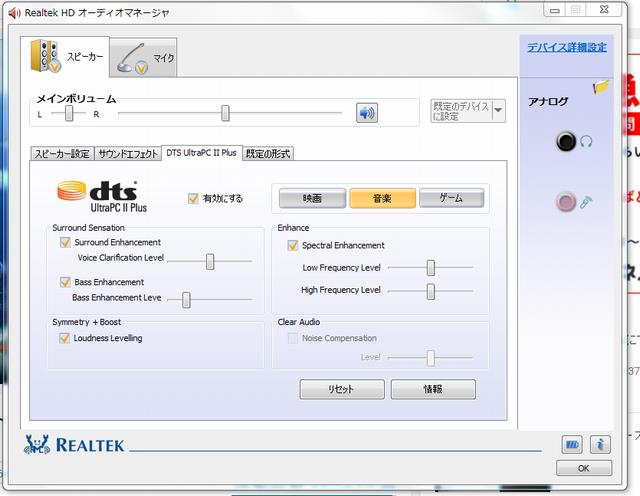This screenshot has width=640, height=496.
Task: Click the Realtek crab logo
Action: (37, 444)
